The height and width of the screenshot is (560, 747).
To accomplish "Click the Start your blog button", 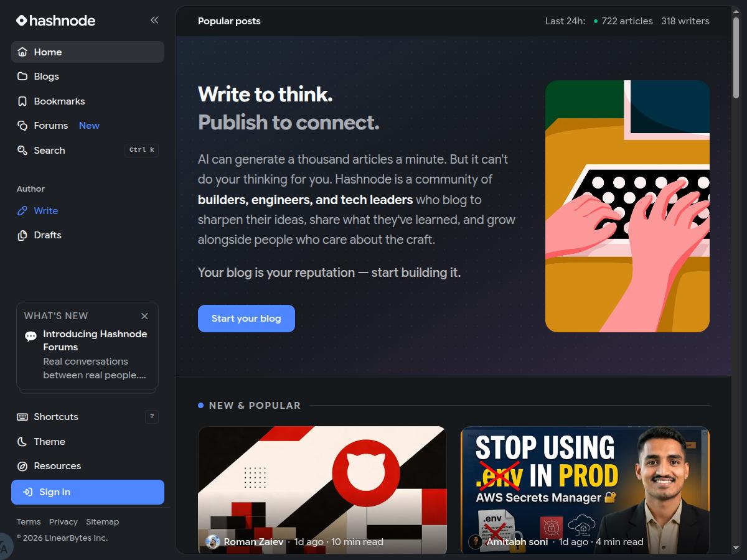I will tap(247, 319).
